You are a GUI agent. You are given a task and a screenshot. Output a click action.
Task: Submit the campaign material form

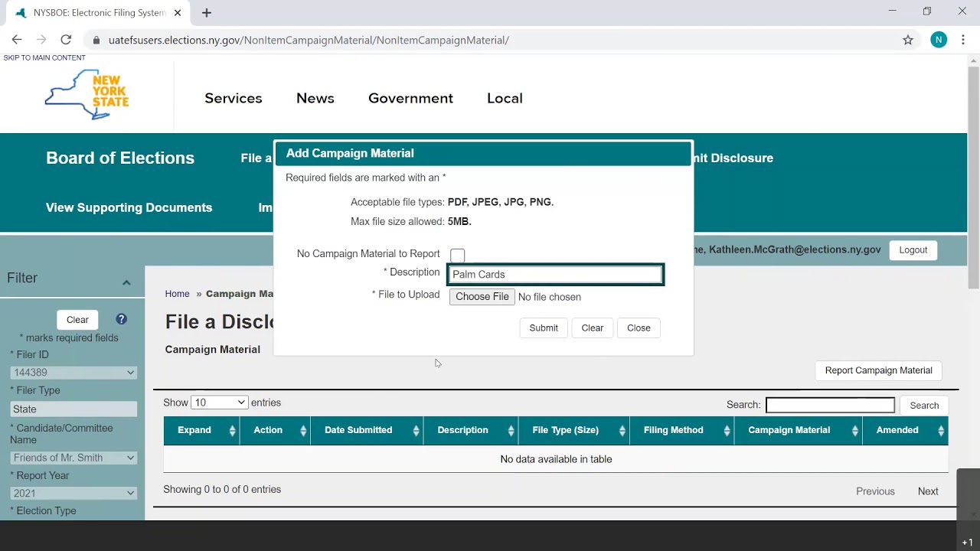coord(544,328)
